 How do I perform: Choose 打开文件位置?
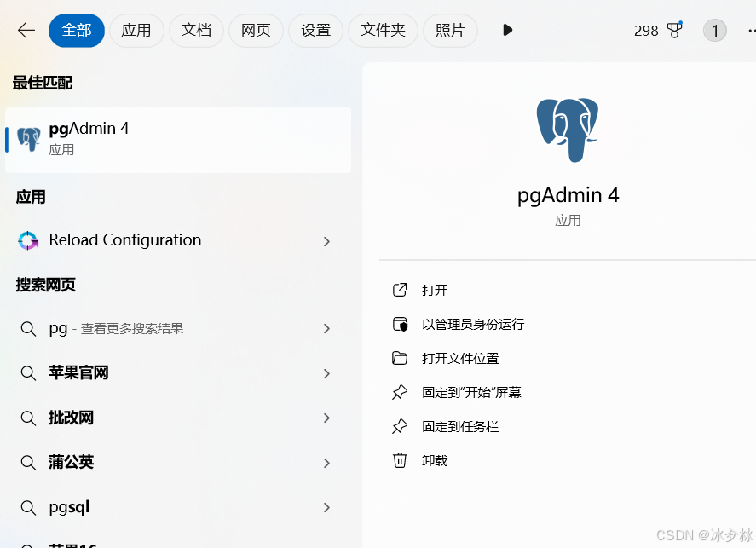point(460,359)
